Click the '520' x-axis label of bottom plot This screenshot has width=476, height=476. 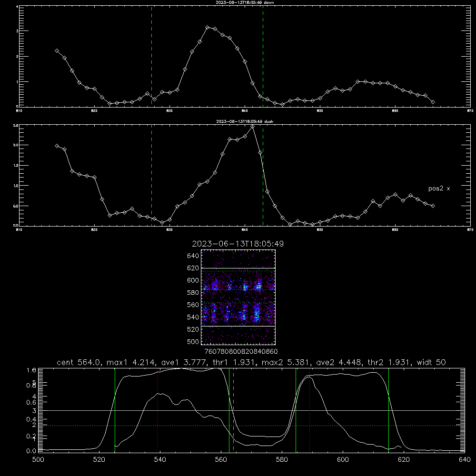99,460
